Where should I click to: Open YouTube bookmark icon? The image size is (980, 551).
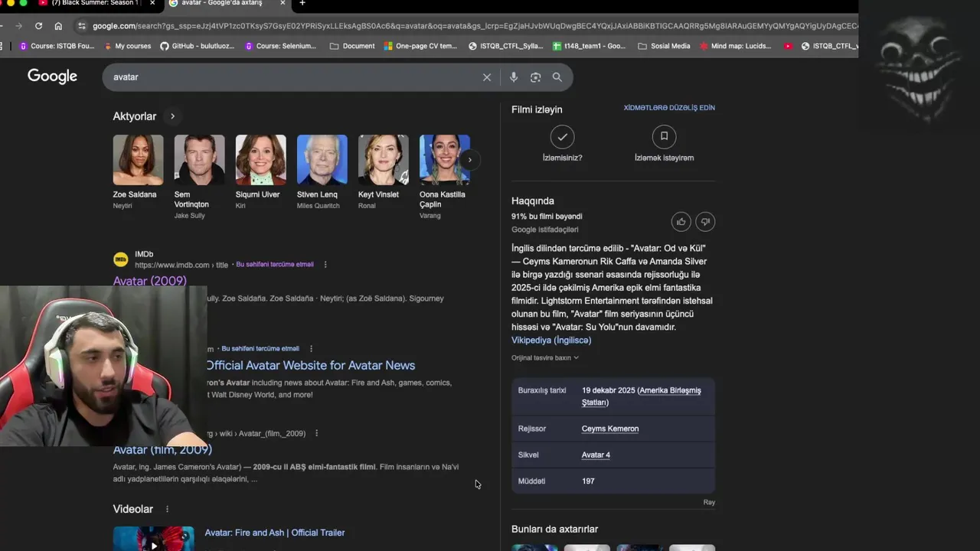pos(788,46)
